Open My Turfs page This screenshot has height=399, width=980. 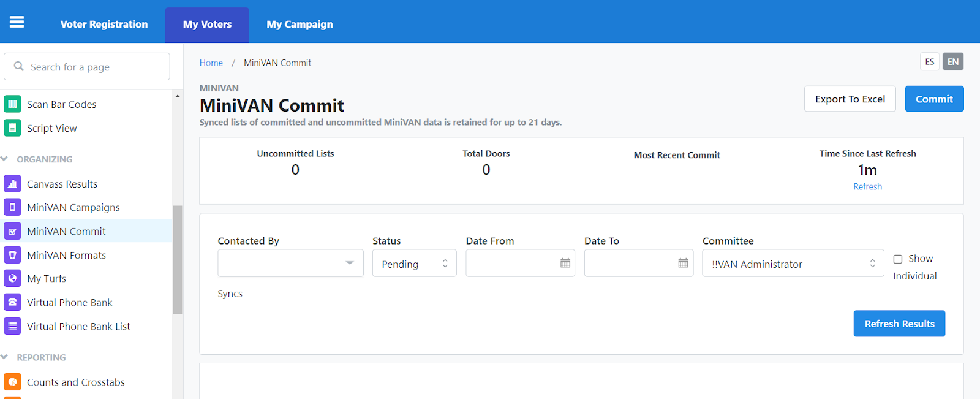47,278
